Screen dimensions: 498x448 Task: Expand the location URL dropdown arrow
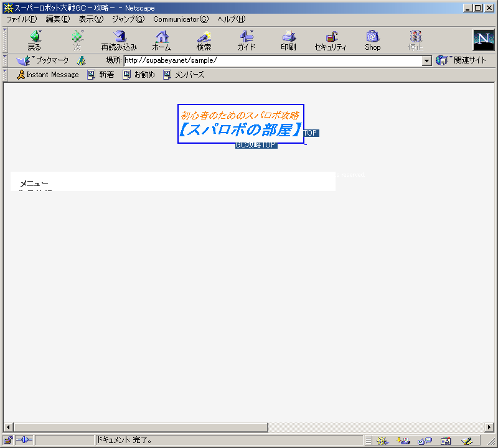[x=427, y=60]
